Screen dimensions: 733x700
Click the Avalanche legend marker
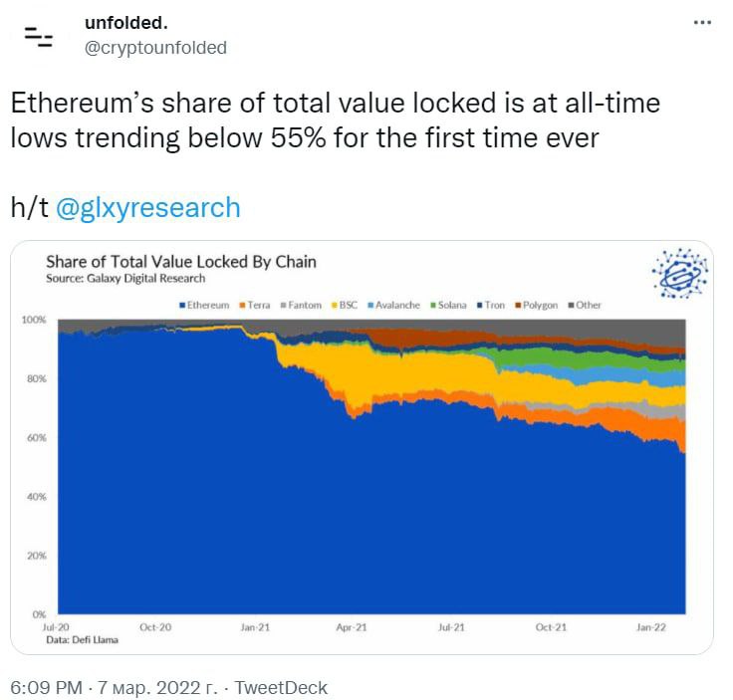[370, 305]
